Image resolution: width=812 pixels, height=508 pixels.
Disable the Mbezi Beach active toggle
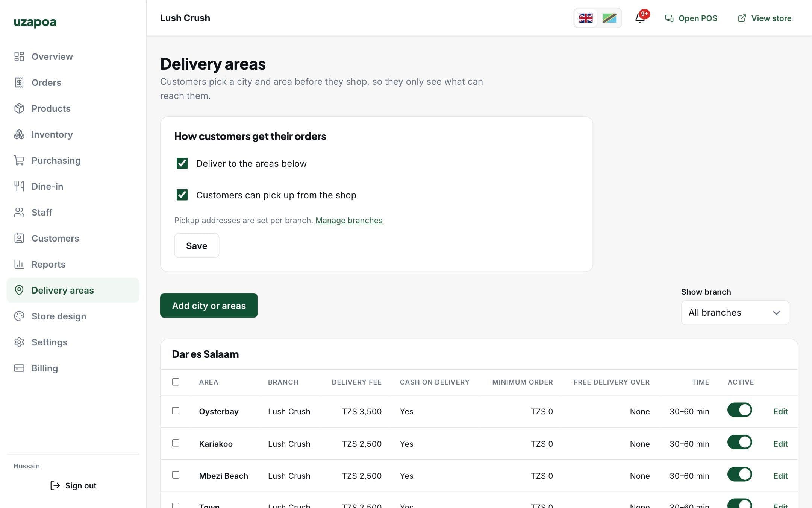739,475
